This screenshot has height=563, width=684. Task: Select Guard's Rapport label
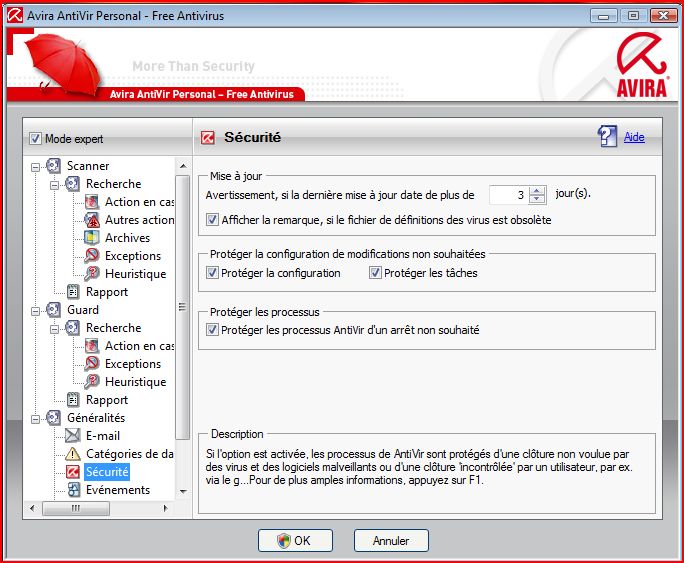click(107, 399)
